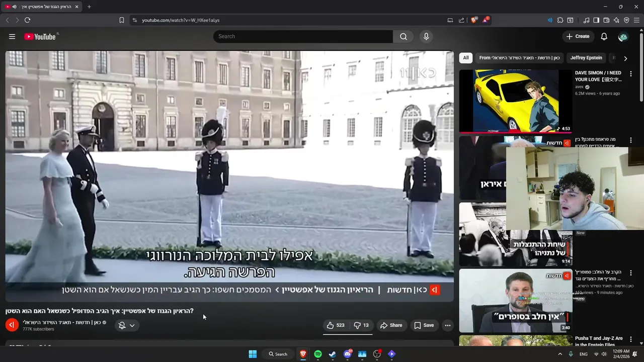644x362 pixels.
Task: Open the notification bell subscription dropdown
Action: click(126, 325)
